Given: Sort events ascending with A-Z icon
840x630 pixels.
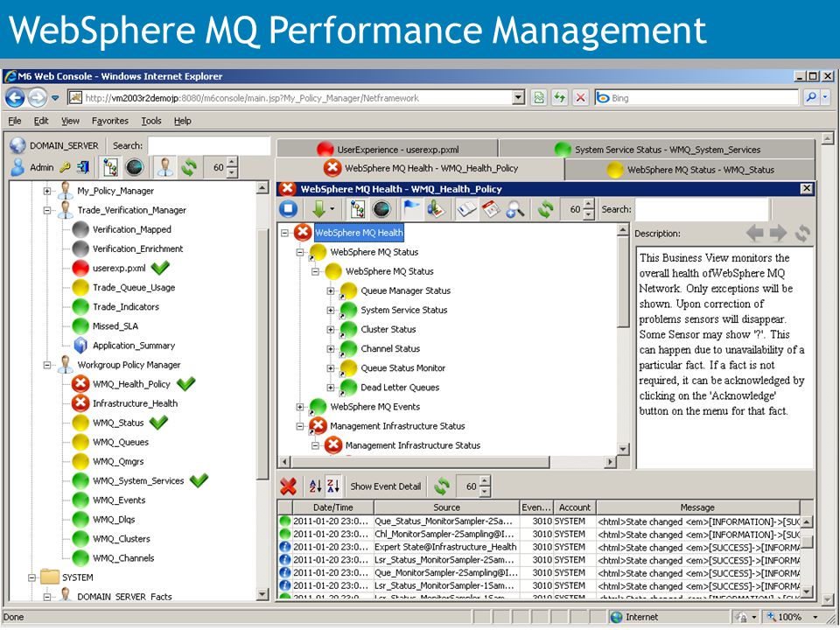Looking at the screenshot, I should pyautogui.click(x=316, y=486).
